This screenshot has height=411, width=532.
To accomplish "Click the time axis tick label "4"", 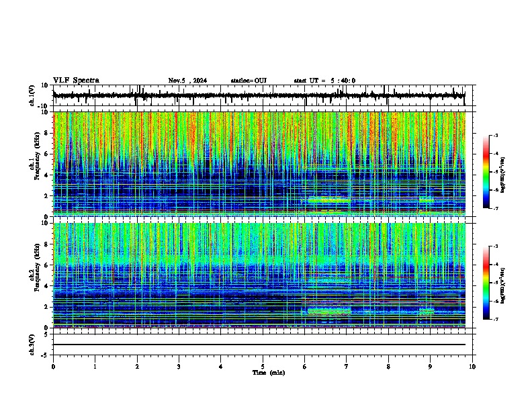I will (221, 367).
